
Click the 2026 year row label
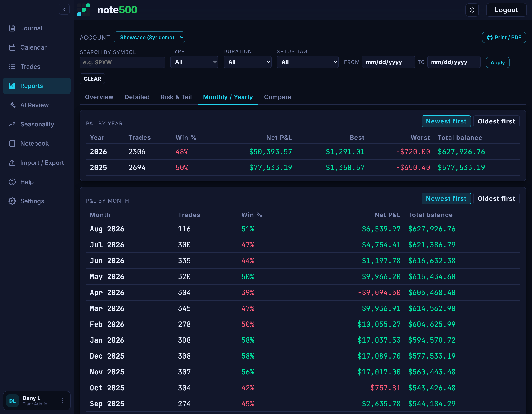click(98, 152)
